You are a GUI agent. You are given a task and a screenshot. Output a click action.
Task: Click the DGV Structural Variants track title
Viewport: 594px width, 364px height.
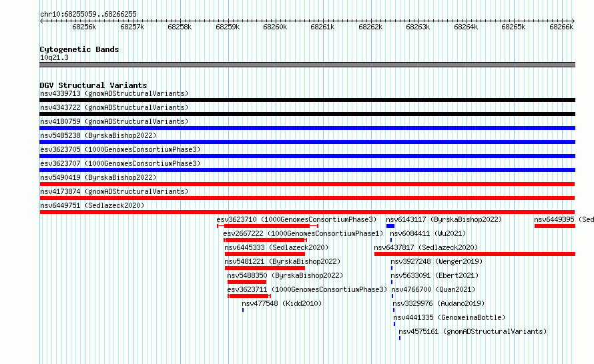(93, 85)
